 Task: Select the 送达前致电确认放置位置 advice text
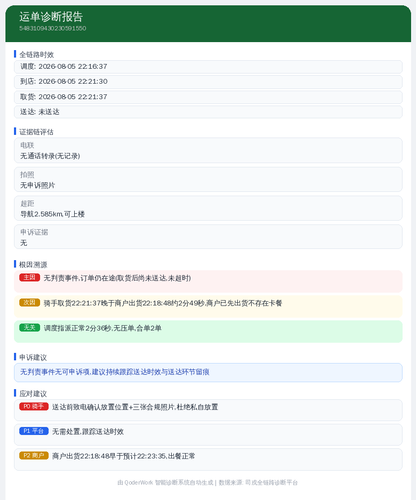(x=135, y=407)
